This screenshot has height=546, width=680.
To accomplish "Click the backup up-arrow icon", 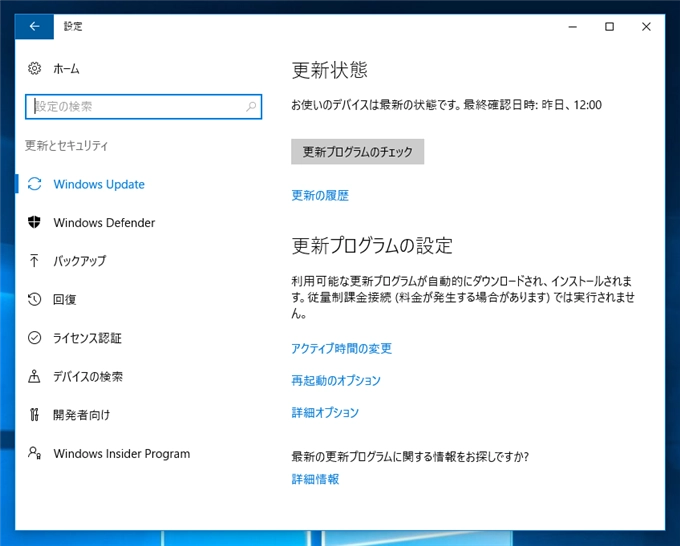I will pyautogui.click(x=34, y=260).
